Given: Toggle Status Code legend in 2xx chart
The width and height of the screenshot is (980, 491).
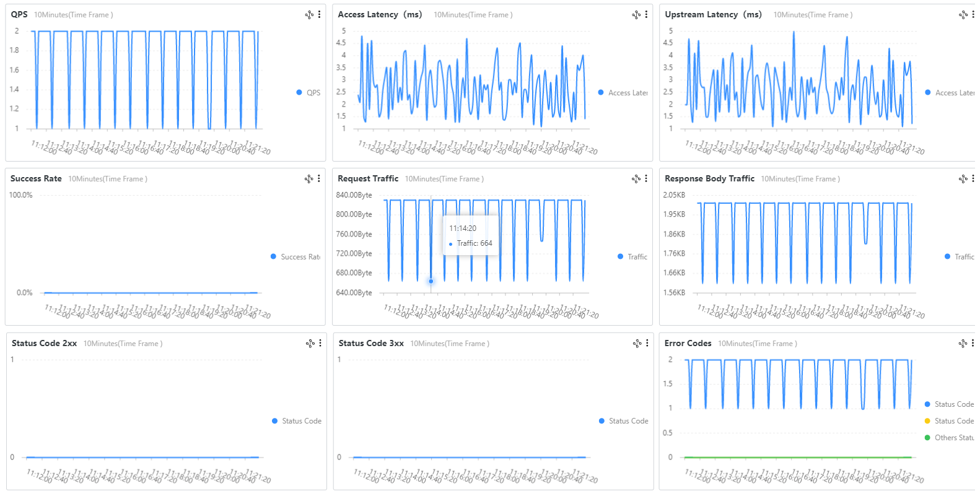Looking at the screenshot, I should pyautogui.click(x=297, y=421).
